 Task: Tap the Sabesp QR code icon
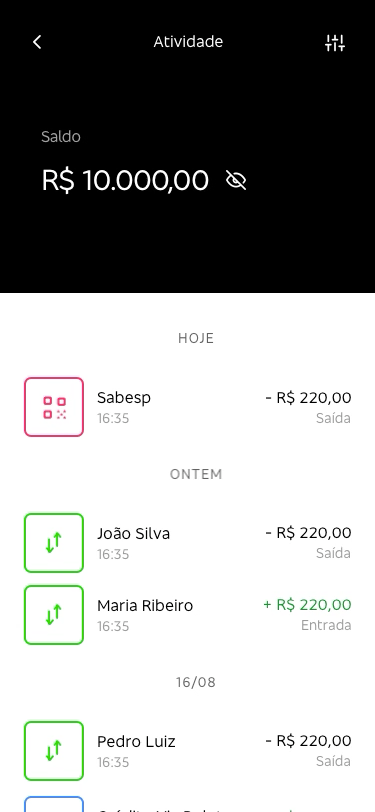tap(54, 407)
